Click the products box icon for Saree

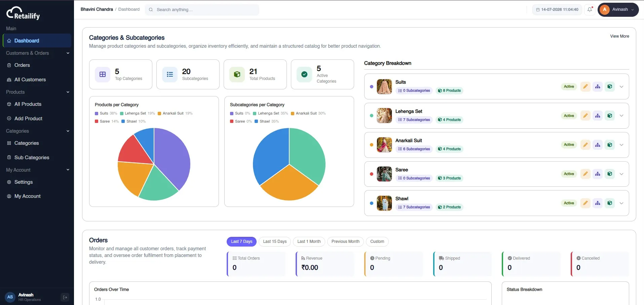click(610, 174)
